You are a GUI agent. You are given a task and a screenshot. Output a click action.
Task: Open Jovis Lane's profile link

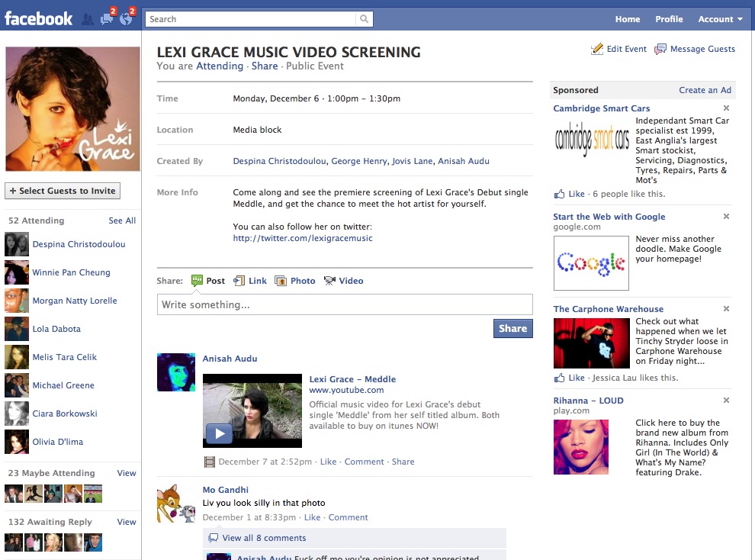point(412,161)
